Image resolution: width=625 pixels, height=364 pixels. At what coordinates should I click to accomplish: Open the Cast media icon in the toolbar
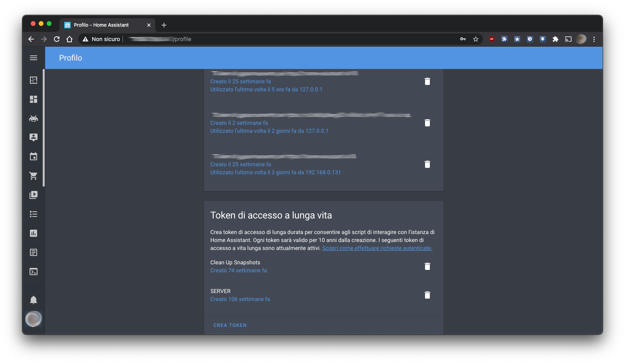[568, 39]
